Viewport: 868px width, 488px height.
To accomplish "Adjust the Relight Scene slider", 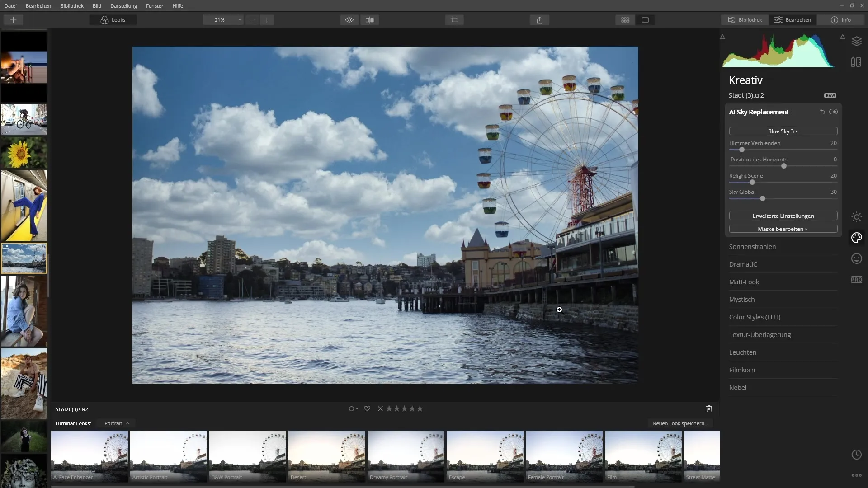I will tap(752, 182).
